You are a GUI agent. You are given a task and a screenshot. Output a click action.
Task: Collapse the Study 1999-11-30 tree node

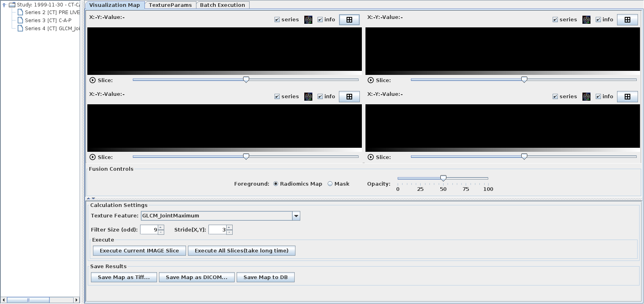(4, 5)
